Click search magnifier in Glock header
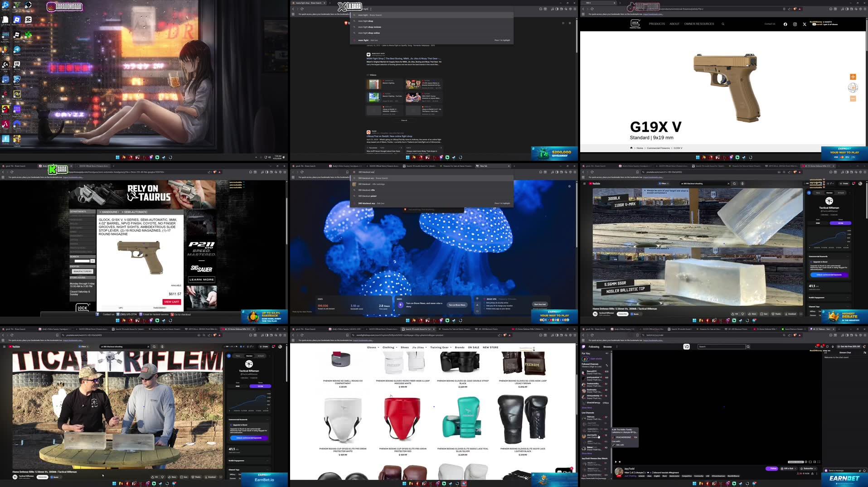The width and height of the screenshot is (868, 487). pyautogui.click(x=723, y=24)
